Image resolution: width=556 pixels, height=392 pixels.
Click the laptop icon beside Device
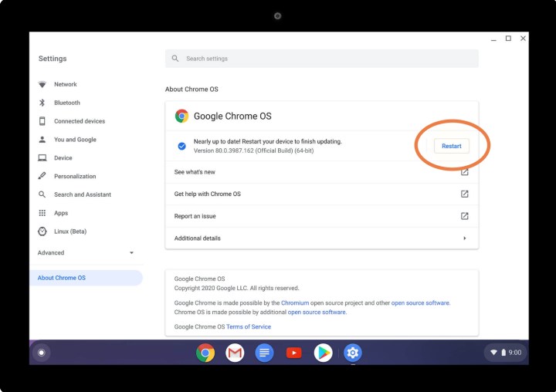42,158
